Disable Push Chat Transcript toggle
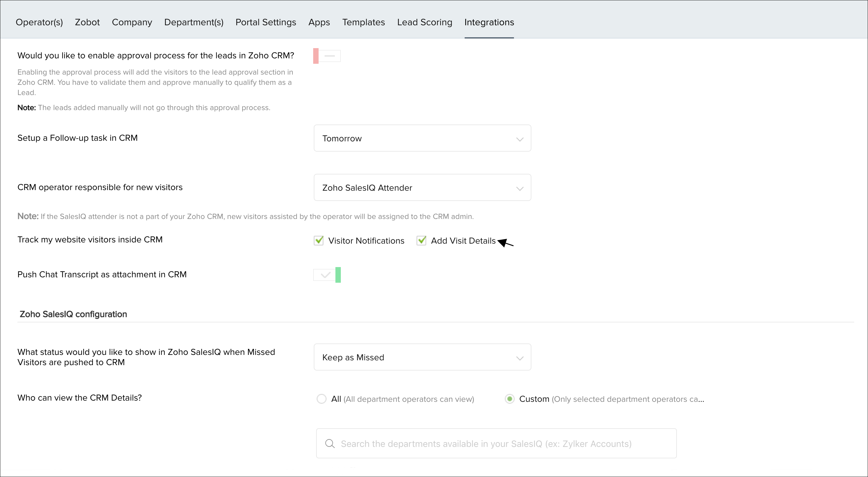The height and width of the screenshot is (477, 868). pyautogui.click(x=327, y=275)
